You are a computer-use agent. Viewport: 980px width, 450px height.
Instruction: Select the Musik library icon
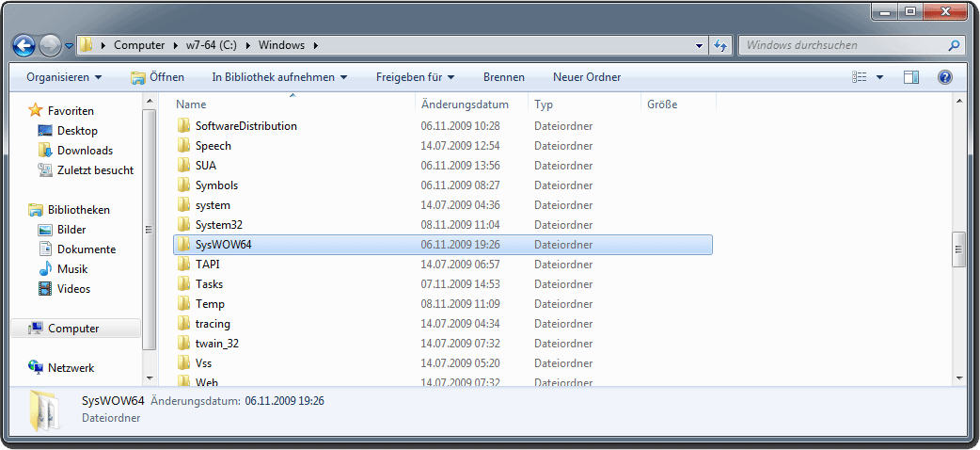point(45,269)
